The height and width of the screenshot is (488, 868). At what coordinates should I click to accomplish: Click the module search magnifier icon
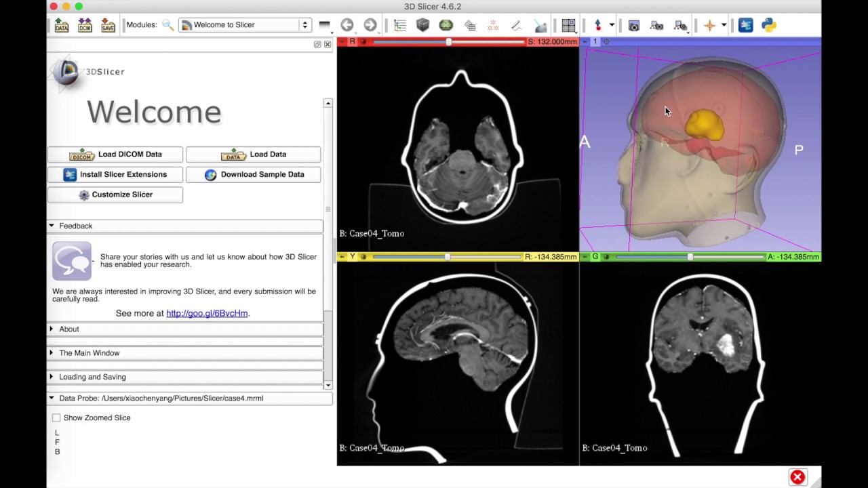(167, 25)
